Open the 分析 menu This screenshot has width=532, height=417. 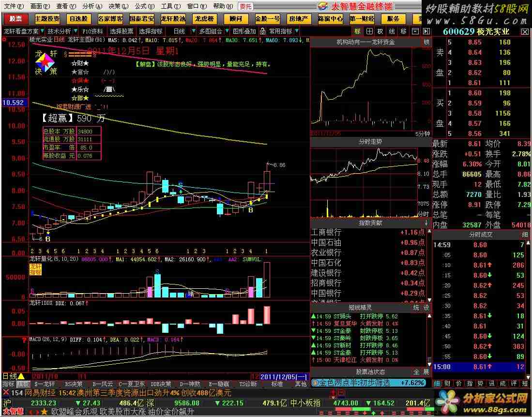(x=92, y=6)
